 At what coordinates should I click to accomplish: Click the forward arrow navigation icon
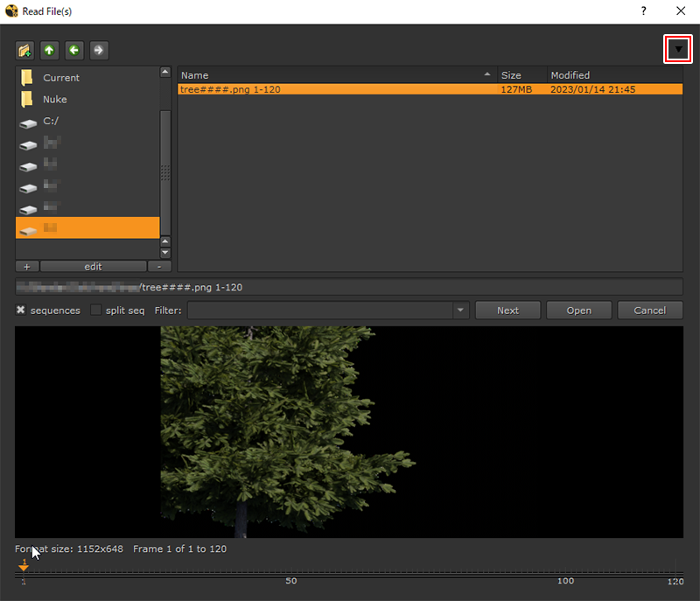pos(99,51)
